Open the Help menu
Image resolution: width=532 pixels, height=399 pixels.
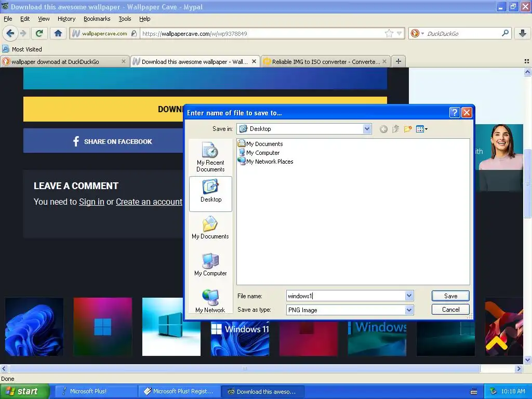coord(144,19)
